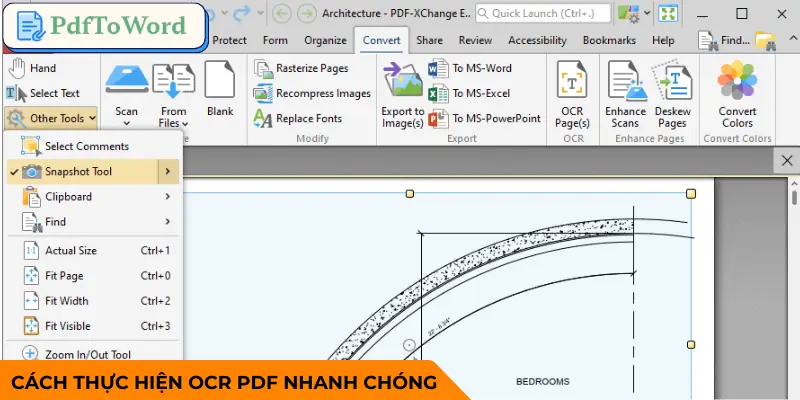Export To MS-PowerPoint
The width and height of the screenshot is (800, 400).
(x=484, y=118)
